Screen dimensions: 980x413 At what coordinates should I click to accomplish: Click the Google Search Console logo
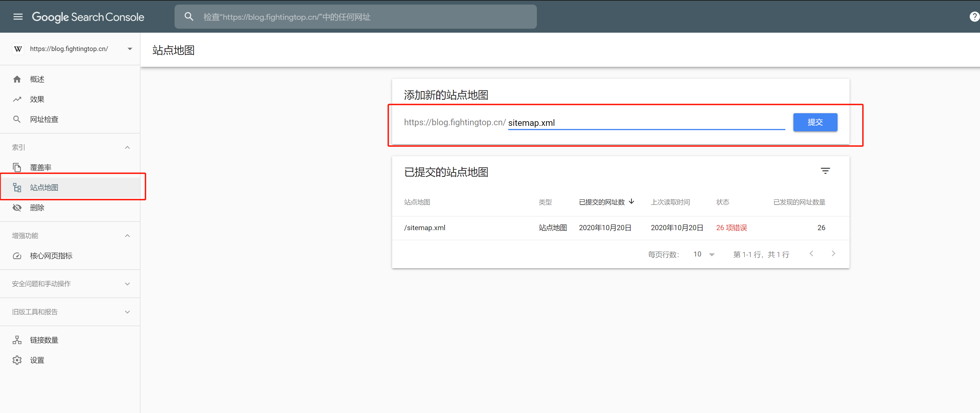(x=88, y=17)
